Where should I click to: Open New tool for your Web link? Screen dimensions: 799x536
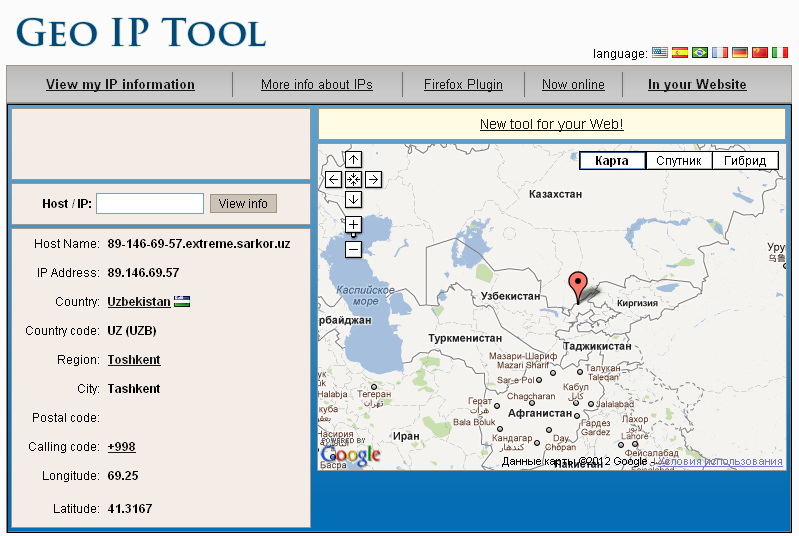[551, 124]
